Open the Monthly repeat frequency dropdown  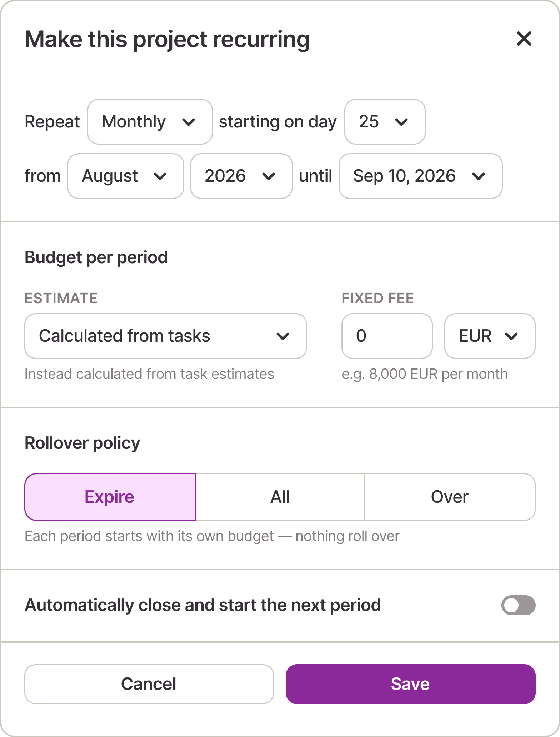click(150, 122)
